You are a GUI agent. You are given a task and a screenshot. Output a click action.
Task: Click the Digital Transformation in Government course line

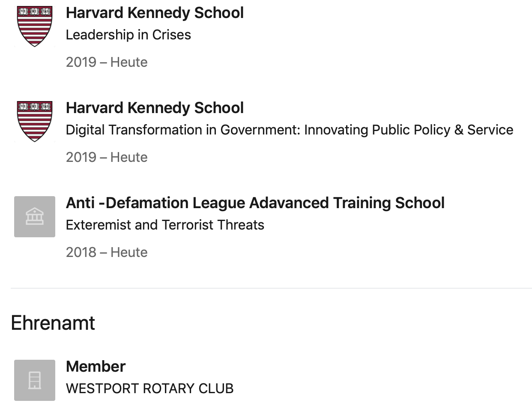click(x=289, y=130)
